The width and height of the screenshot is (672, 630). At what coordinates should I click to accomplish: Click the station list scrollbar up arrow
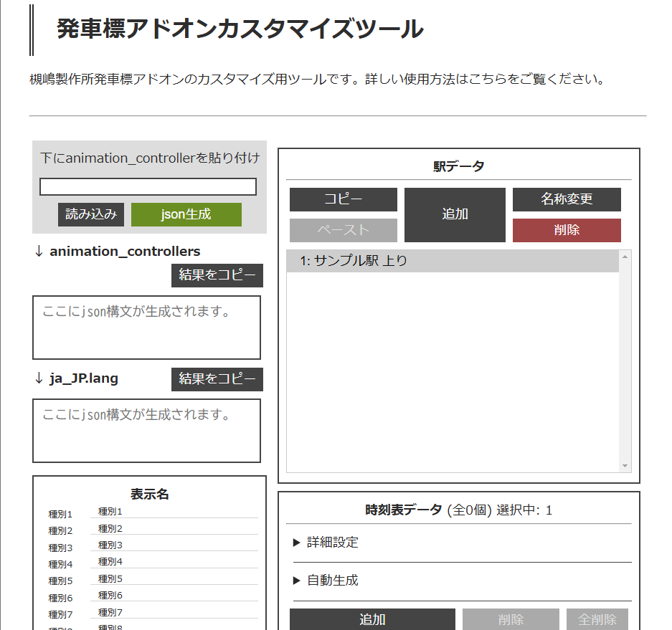tap(625, 257)
